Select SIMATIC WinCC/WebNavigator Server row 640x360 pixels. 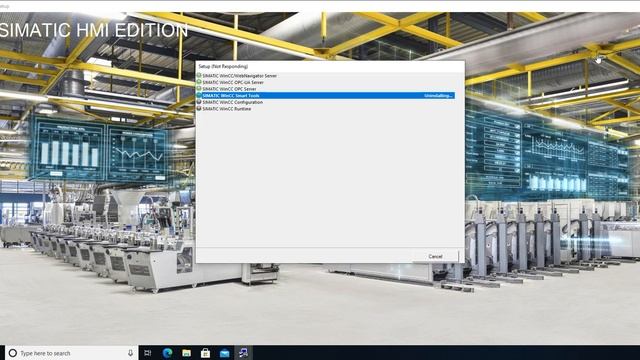click(326, 76)
